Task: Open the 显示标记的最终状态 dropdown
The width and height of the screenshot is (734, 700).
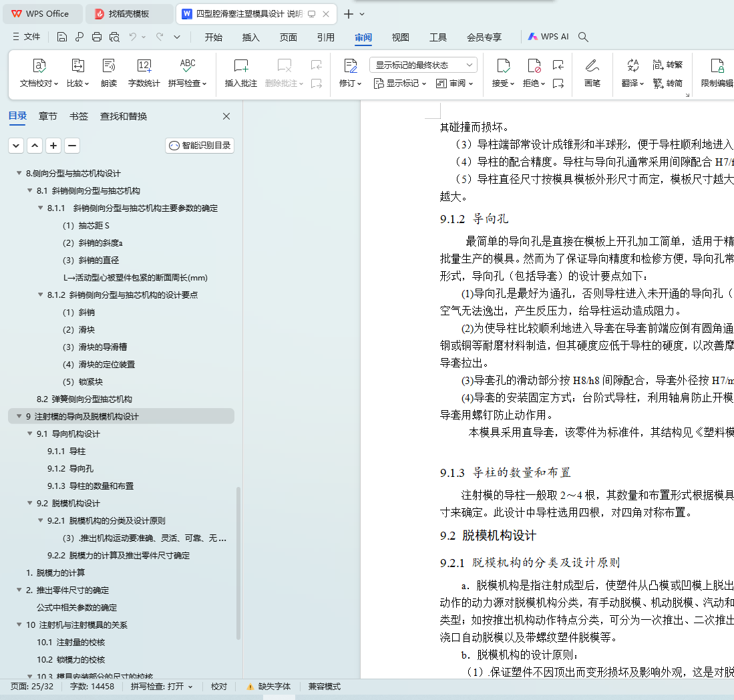Action: 423,65
